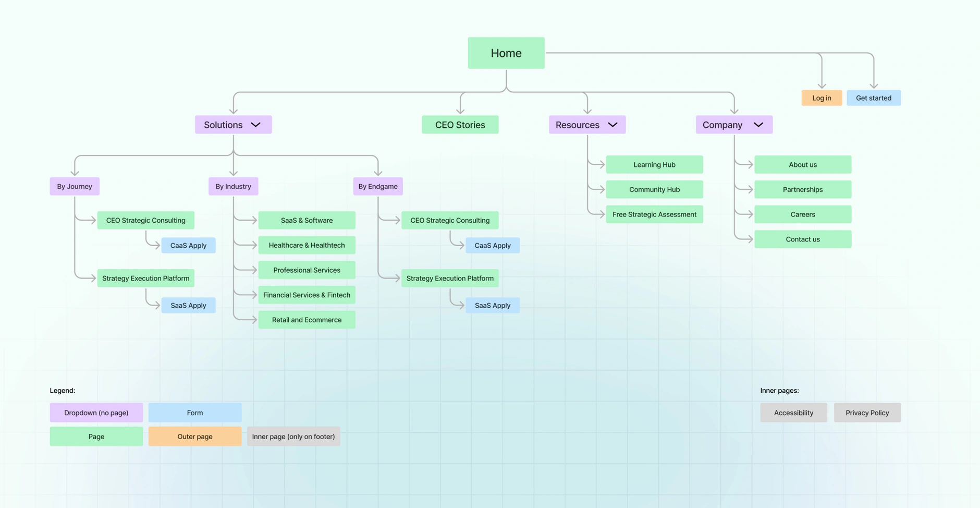Click Strategy Execution Platform under By Journey
The width and height of the screenshot is (980, 508).
click(x=146, y=278)
